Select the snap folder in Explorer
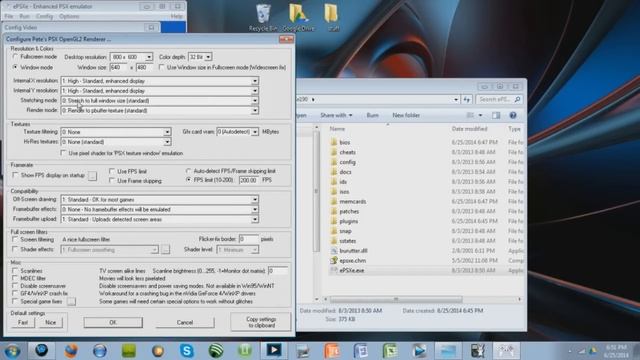Screen dimensions: 640x360 [x=345, y=231]
